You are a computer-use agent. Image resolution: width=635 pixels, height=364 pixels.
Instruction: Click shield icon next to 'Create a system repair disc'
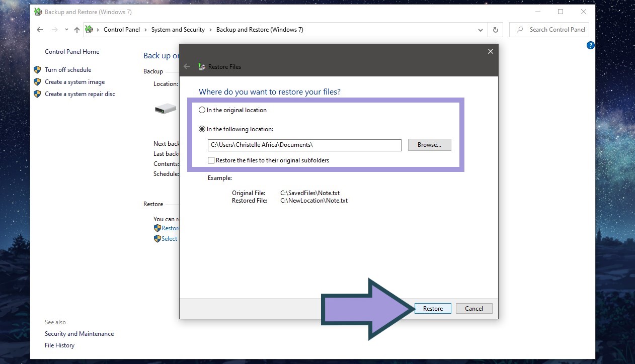pyautogui.click(x=37, y=94)
